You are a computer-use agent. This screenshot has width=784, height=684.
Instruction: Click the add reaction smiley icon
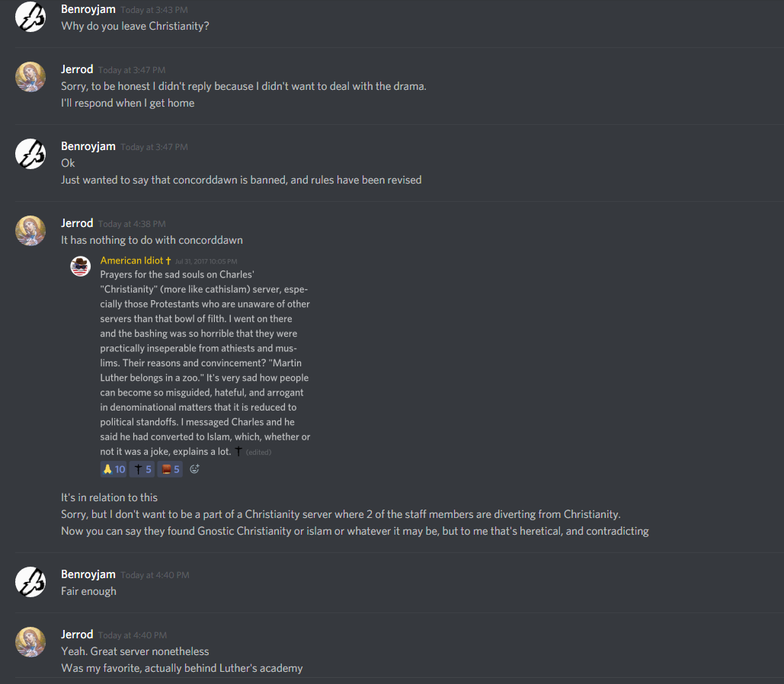(194, 469)
